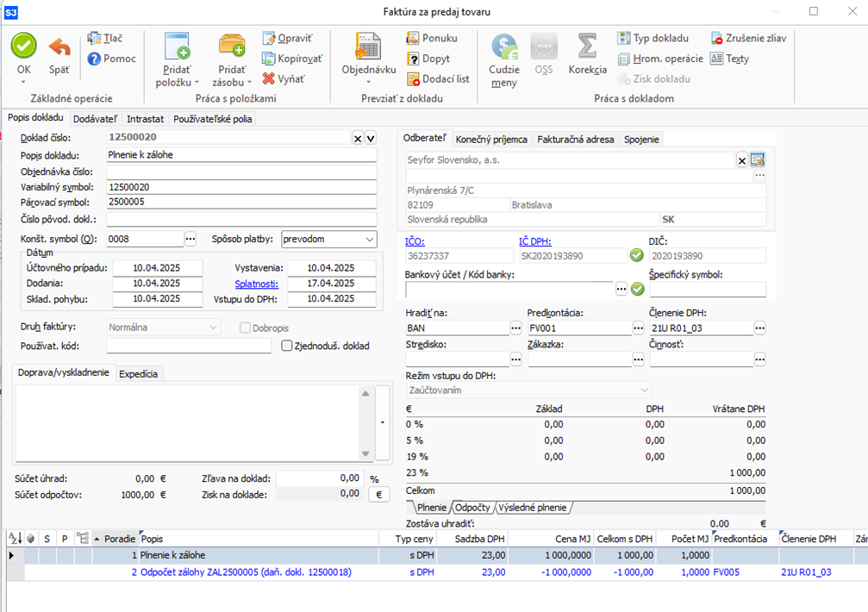Click the green OK checkmark icon
This screenshot has height=612, width=868.
[x=24, y=46]
